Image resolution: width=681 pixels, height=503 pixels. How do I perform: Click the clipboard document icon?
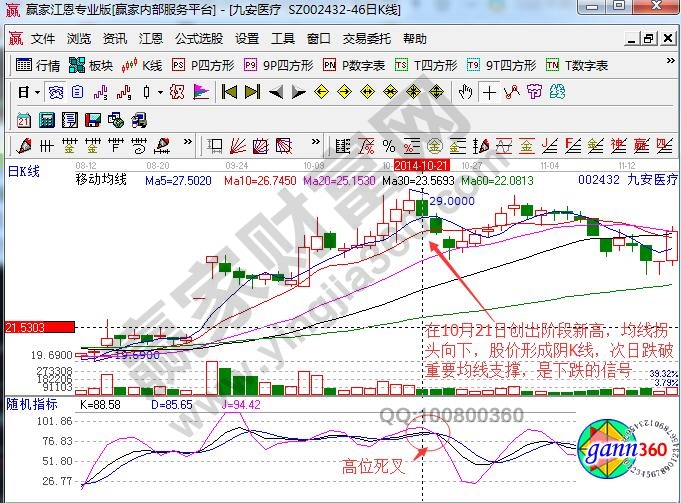tap(77, 93)
